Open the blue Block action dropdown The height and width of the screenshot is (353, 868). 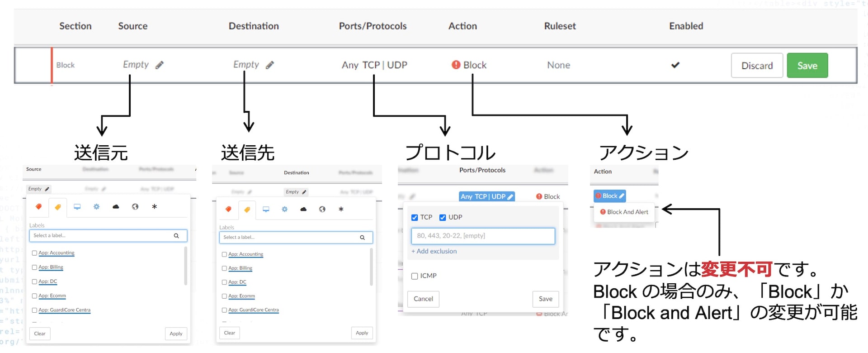(609, 196)
